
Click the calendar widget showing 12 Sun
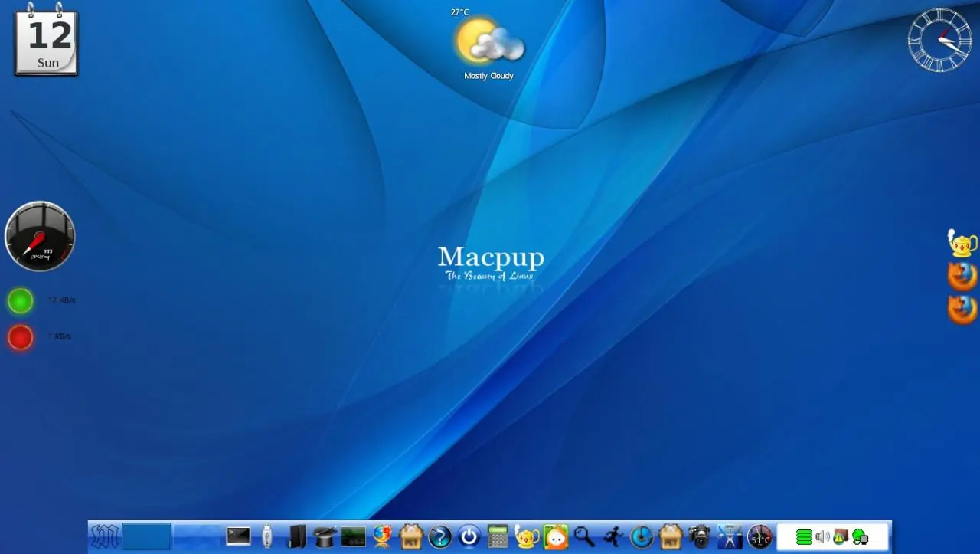click(47, 41)
